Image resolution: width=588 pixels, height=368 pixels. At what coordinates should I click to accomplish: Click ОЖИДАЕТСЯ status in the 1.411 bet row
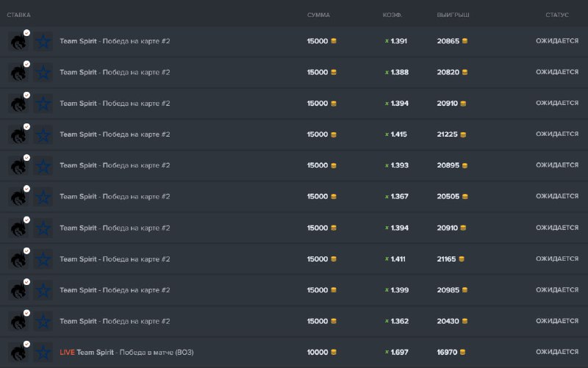(556, 259)
